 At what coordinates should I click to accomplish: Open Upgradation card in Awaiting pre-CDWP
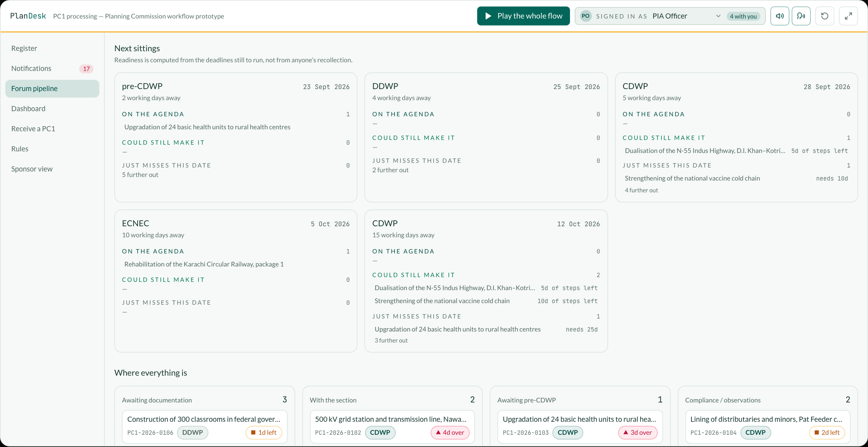click(580, 427)
